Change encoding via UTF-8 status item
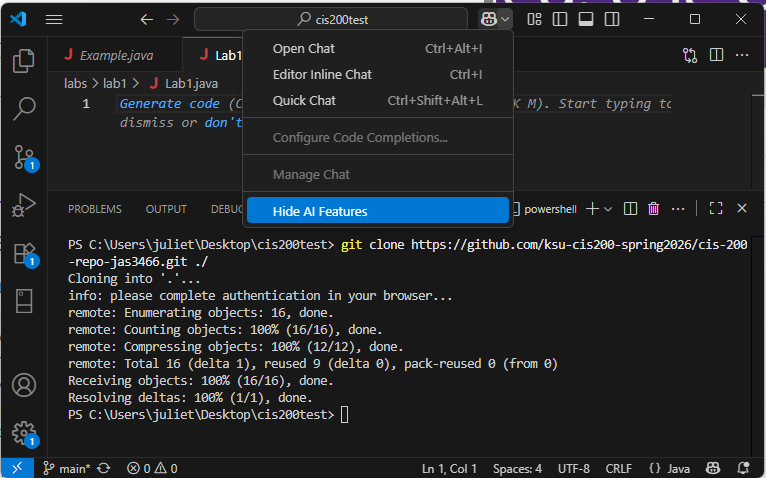 [x=574, y=469]
